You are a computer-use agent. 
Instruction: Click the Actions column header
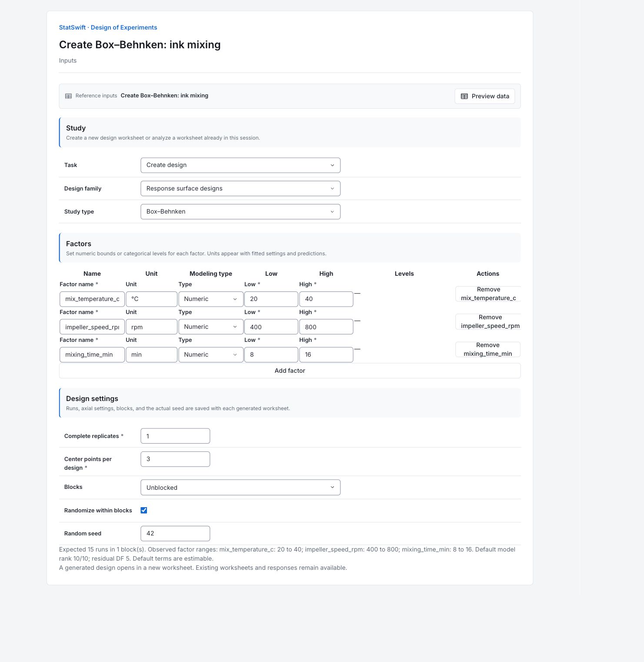pyautogui.click(x=488, y=274)
